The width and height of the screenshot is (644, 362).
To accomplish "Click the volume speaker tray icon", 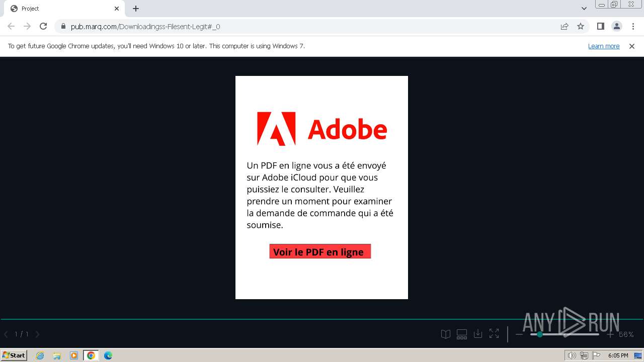I will [572, 355].
